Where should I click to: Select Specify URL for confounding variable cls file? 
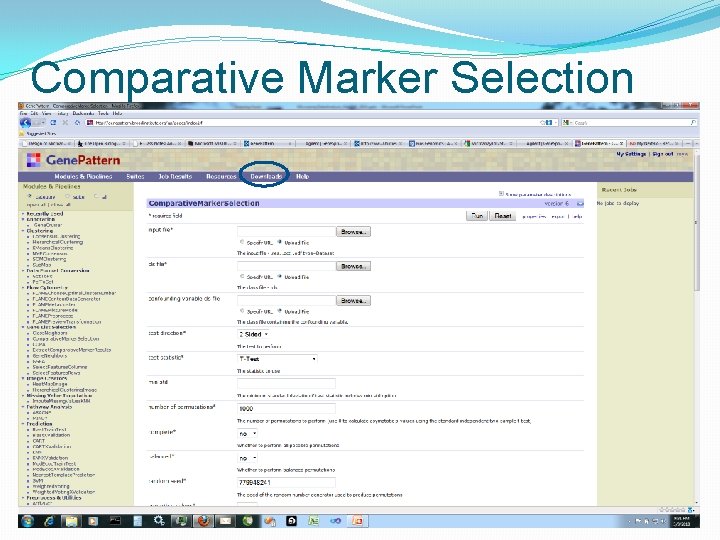pyautogui.click(x=242, y=311)
